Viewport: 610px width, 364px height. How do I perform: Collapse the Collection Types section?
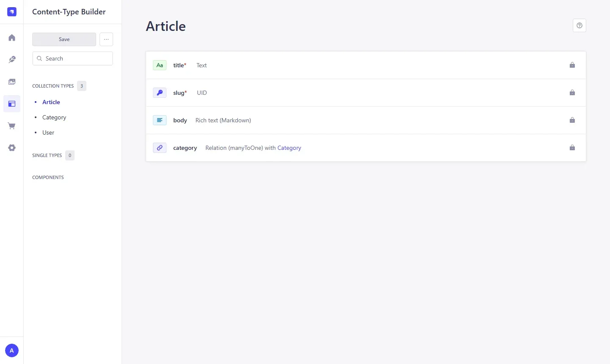(x=53, y=86)
